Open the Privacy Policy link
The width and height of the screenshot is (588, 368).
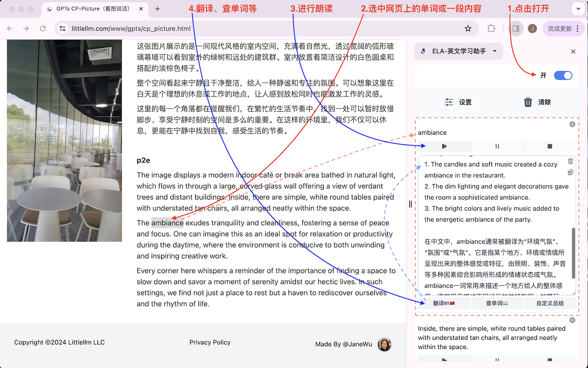[x=210, y=342]
